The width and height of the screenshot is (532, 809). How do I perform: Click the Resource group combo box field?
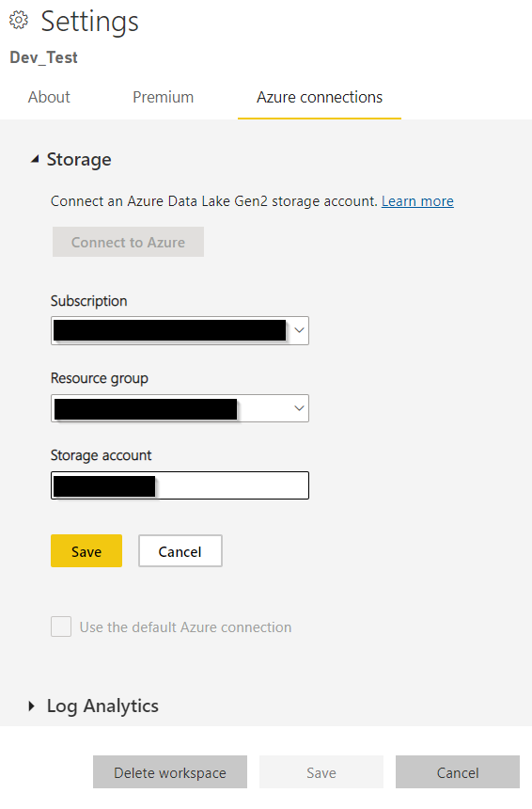click(180, 408)
